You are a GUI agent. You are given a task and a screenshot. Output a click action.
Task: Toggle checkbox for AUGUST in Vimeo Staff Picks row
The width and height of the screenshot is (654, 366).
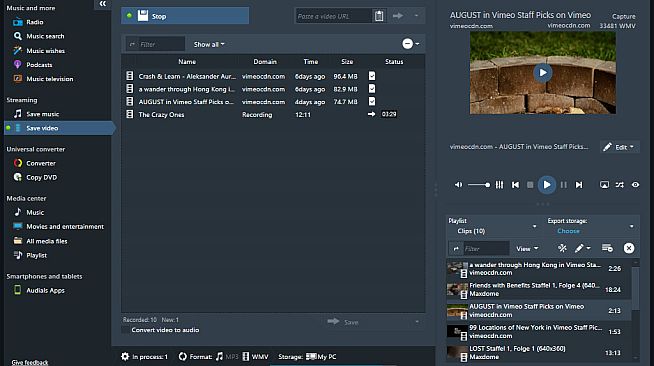[372, 101]
